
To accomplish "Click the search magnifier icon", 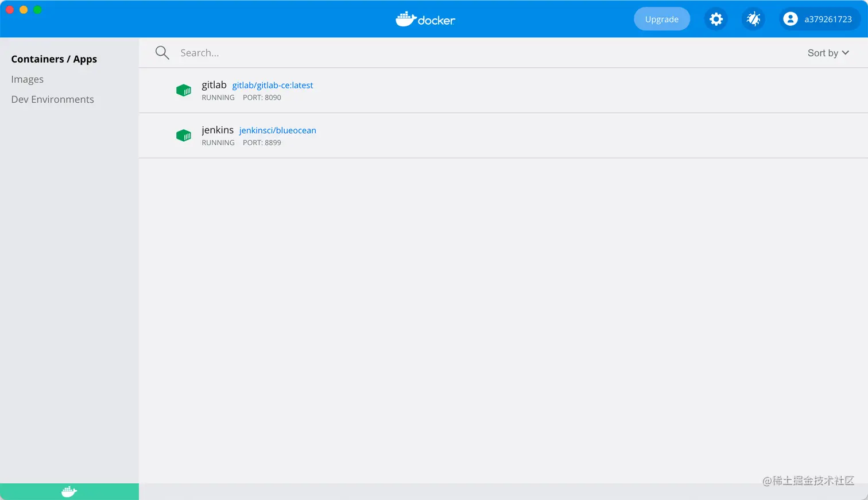I will pos(162,53).
